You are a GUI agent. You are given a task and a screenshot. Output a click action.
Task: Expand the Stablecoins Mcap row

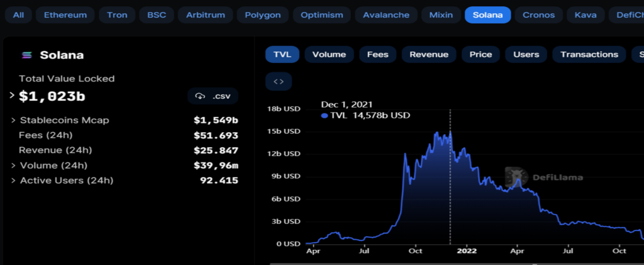(x=13, y=120)
